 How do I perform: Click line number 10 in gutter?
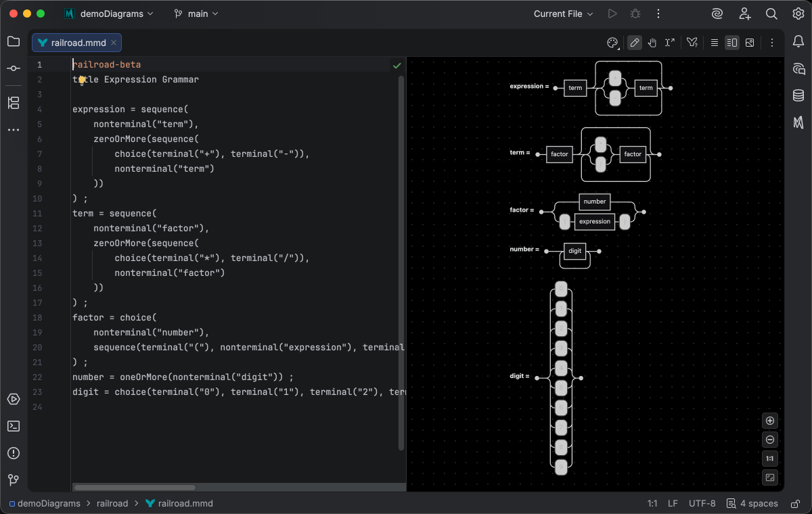pos(37,199)
